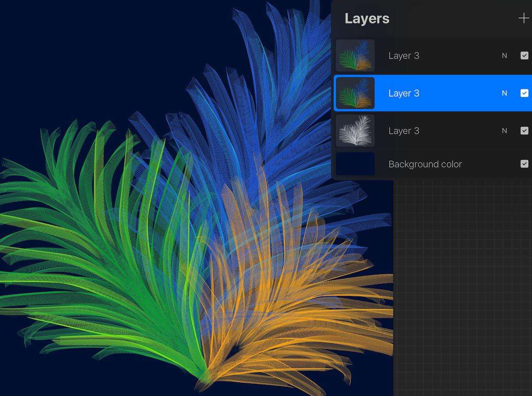532x396 pixels.
Task: Select the topmost Layer 3 thumbnail
Action: point(355,56)
